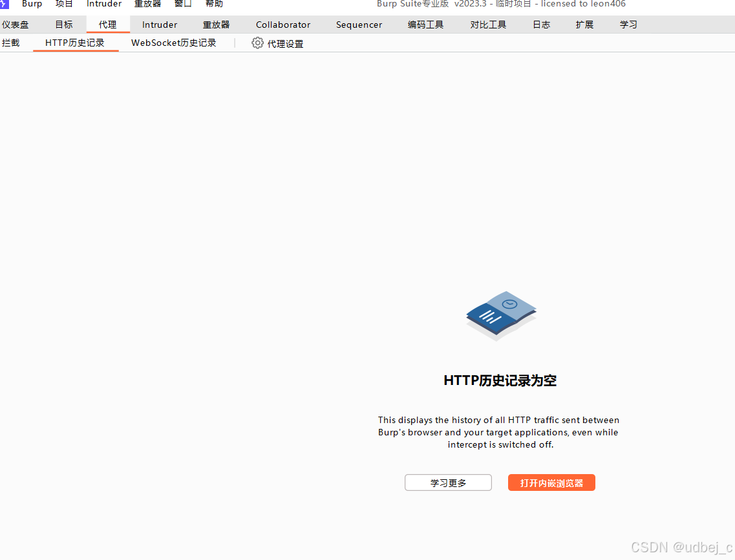735x560 pixels.
Task: Click the 学习更多 button
Action: (x=448, y=482)
